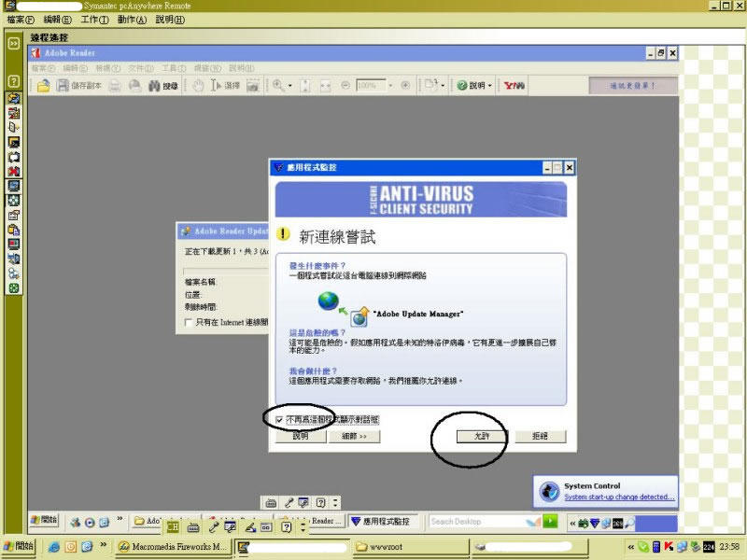Viewport: 747px width, 560px height.
Task: Click the 儲存副本 save copy disk icon
Action: 63,86
